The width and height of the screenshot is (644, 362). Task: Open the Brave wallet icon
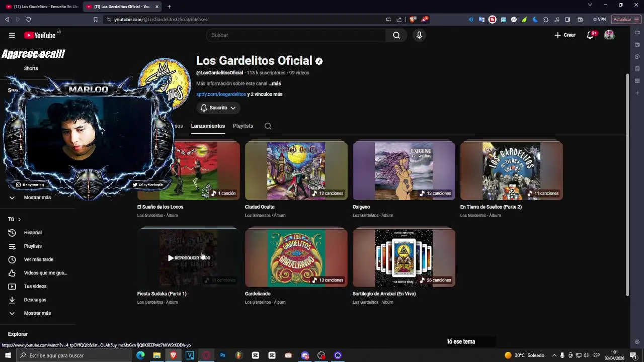click(x=580, y=20)
